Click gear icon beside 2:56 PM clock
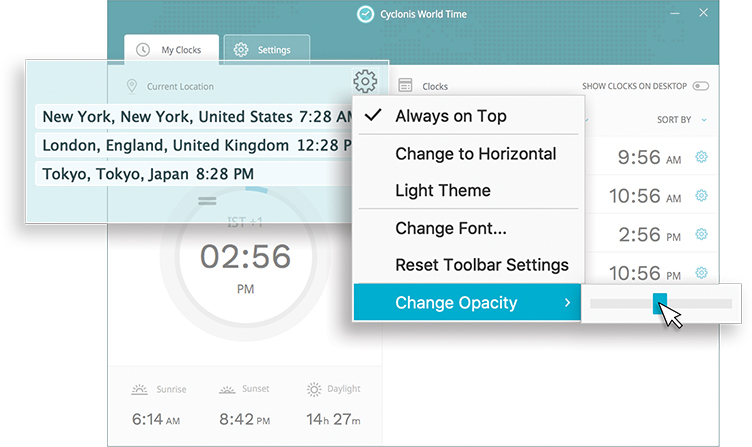Viewport: 752px width, 447px height. coord(701,234)
